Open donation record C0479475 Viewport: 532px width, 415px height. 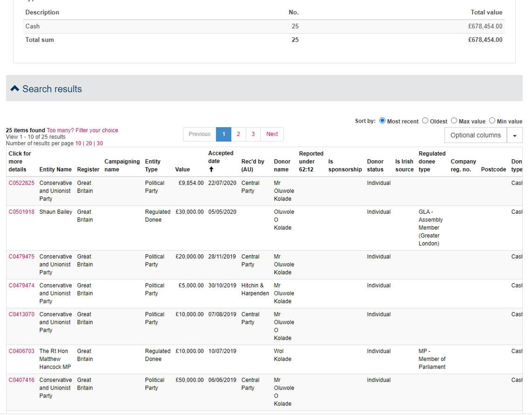point(21,257)
